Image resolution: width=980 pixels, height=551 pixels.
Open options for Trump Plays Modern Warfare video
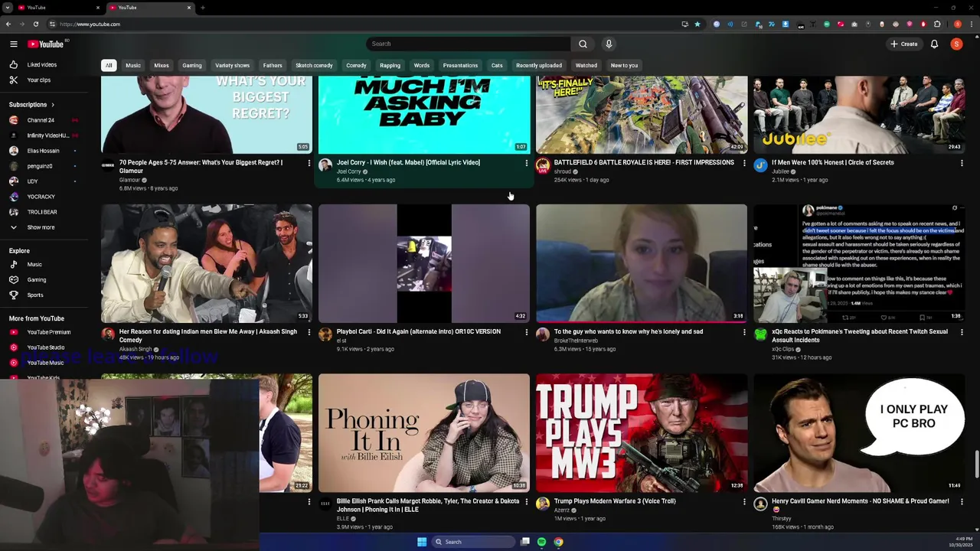[x=744, y=502]
